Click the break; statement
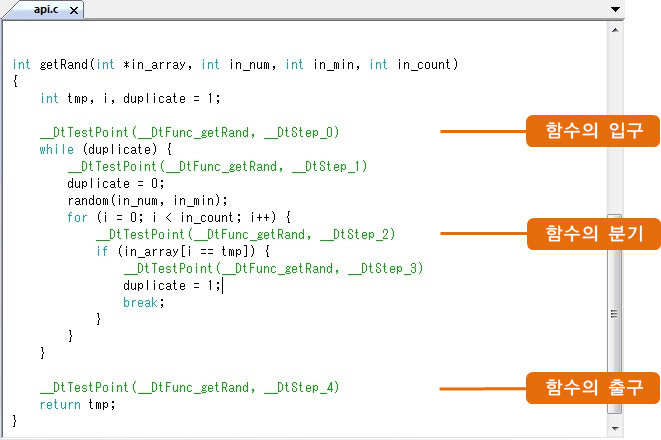Viewport: 661px width, 440px height. click(x=144, y=303)
